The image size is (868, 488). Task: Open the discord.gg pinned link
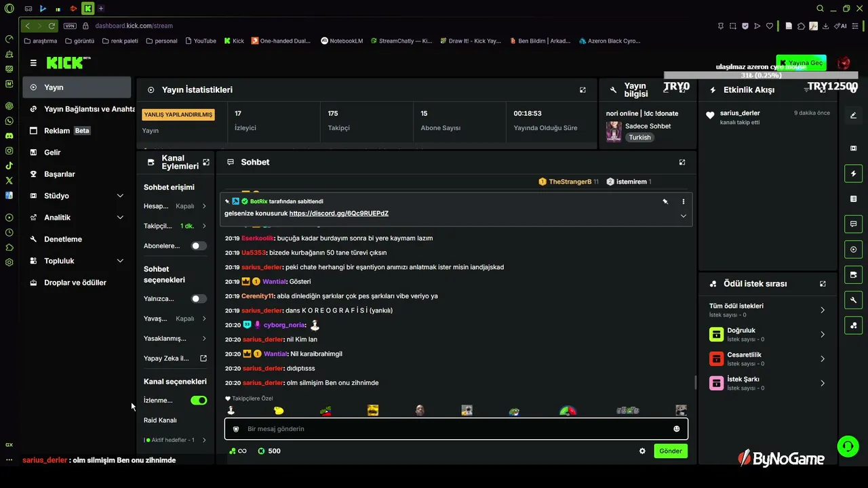pos(338,213)
